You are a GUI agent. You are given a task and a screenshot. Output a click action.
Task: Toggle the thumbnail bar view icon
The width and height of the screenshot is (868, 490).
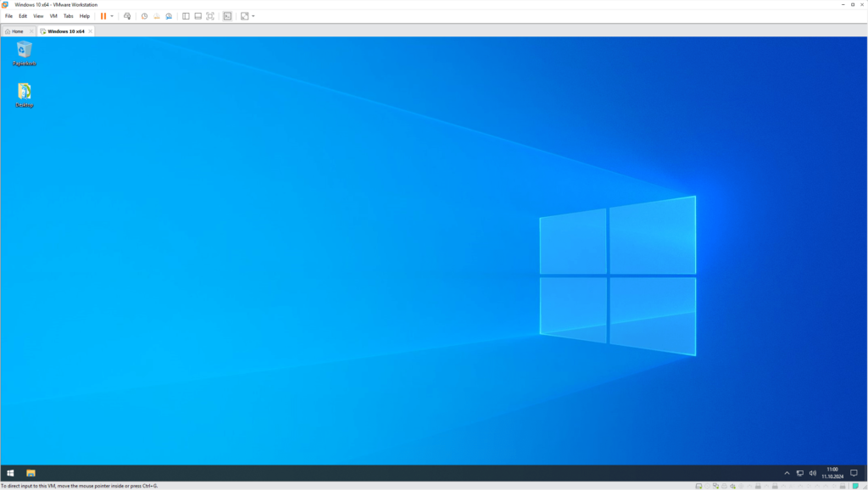pos(198,16)
